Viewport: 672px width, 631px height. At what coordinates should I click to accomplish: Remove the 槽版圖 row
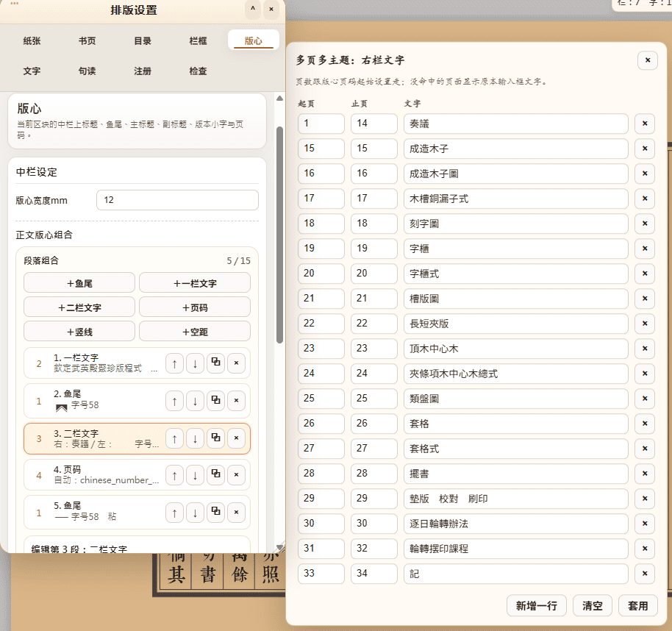[645, 299]
